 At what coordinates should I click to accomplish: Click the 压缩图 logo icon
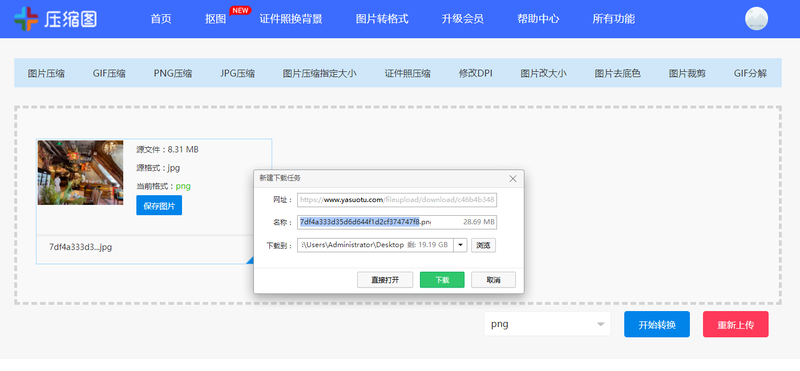(26, 19)
